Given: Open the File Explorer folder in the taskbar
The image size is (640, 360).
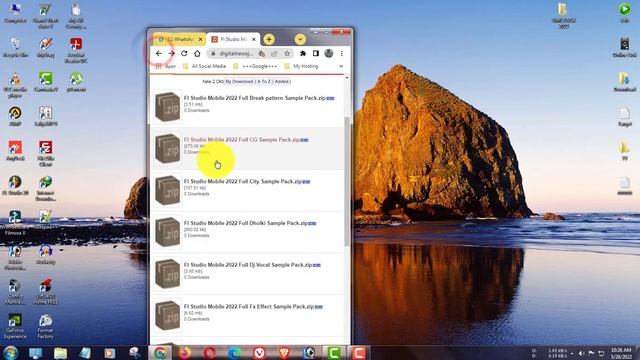Looking at the screenshot, I should tap(60, 353).
